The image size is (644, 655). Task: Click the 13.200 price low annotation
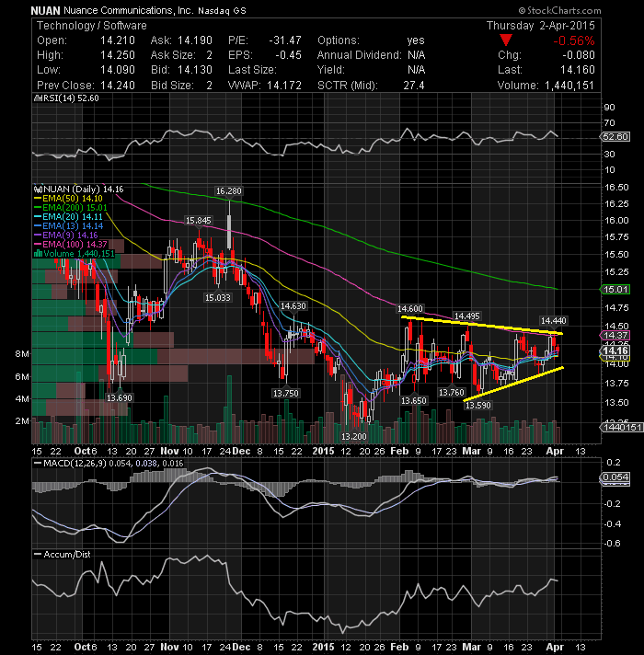click(354, 437)
